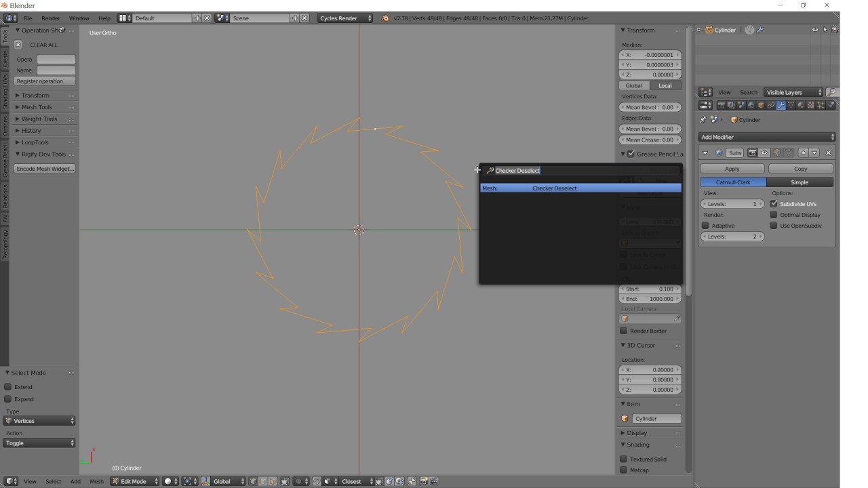
Task: Open the Add Modifier dropdown
Action: (768, 137)
